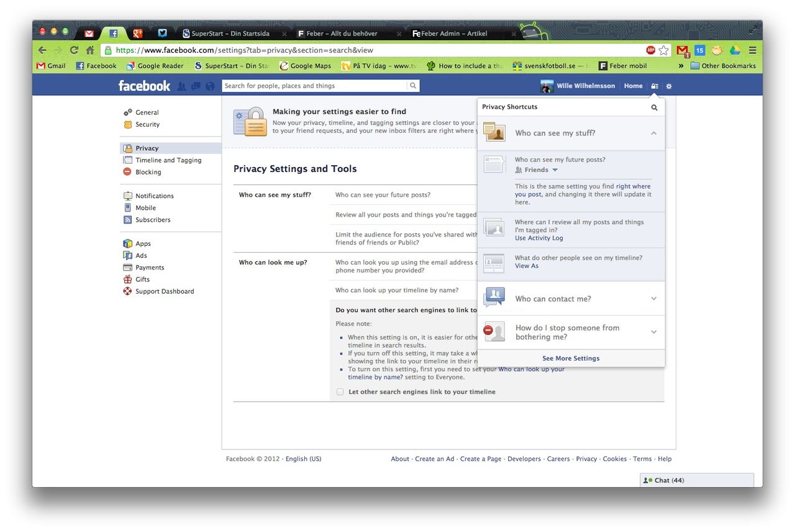Open Facebook messages icon
This screenshot has height=532, width=795.
pos(196,86)
